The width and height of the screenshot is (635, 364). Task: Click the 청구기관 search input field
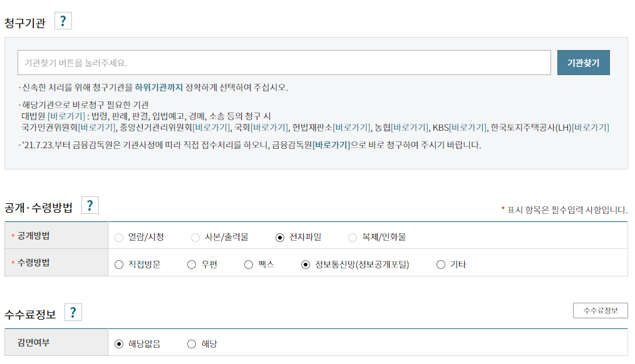[284, 63]
